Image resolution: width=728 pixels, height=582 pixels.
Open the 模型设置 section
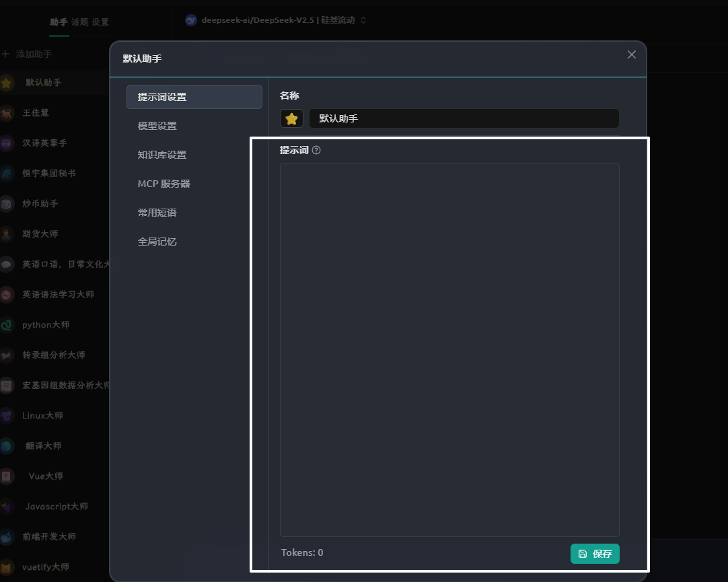(x=157, y=126)
